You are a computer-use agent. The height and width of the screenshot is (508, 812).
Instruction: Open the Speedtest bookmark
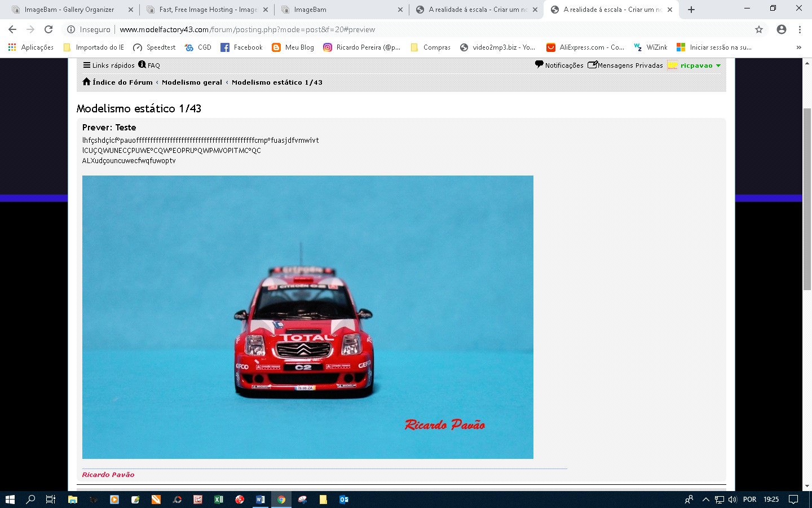(154, 47)
